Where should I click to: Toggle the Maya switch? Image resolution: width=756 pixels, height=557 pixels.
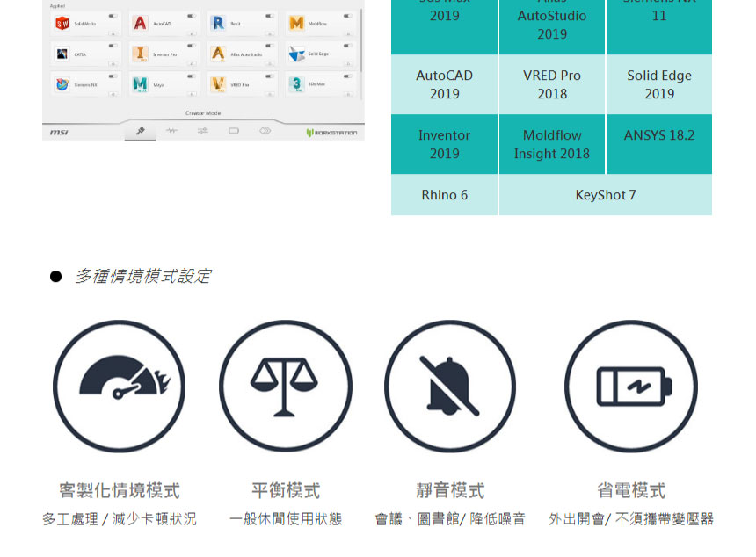coord(191,76)
